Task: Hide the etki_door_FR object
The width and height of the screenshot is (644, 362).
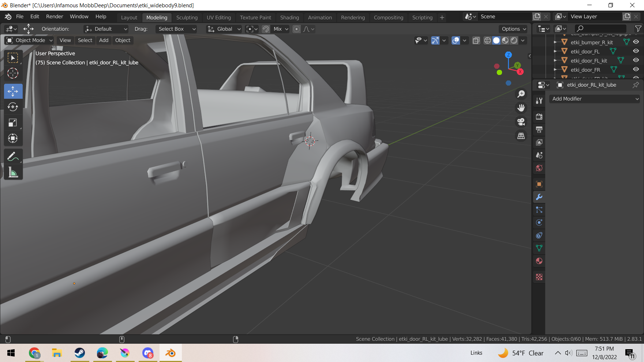Action: [636, 69]
